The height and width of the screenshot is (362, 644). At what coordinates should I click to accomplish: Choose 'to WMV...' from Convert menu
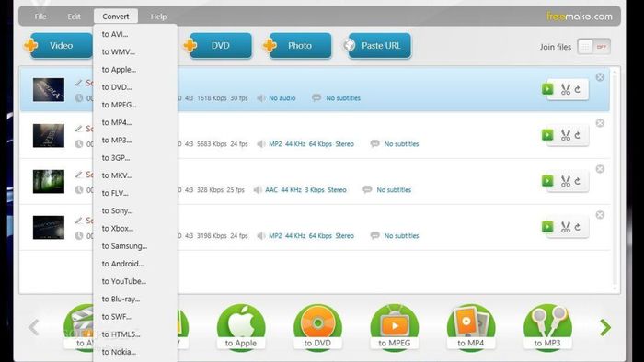(135, 51)
